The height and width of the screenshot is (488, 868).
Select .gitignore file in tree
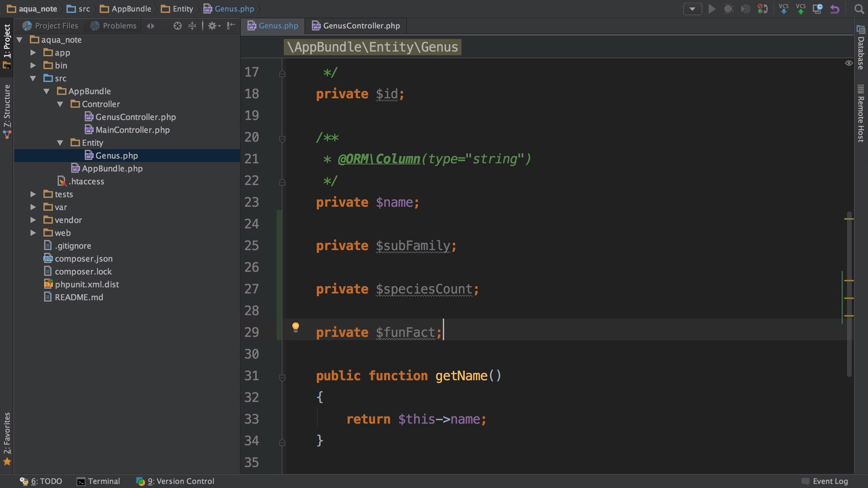click(x=67, y=246)
